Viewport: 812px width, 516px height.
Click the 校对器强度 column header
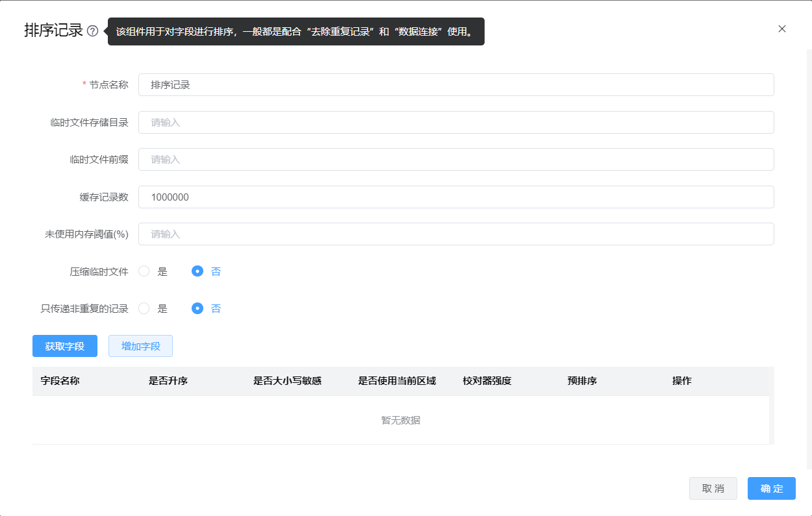click(487, 381)
